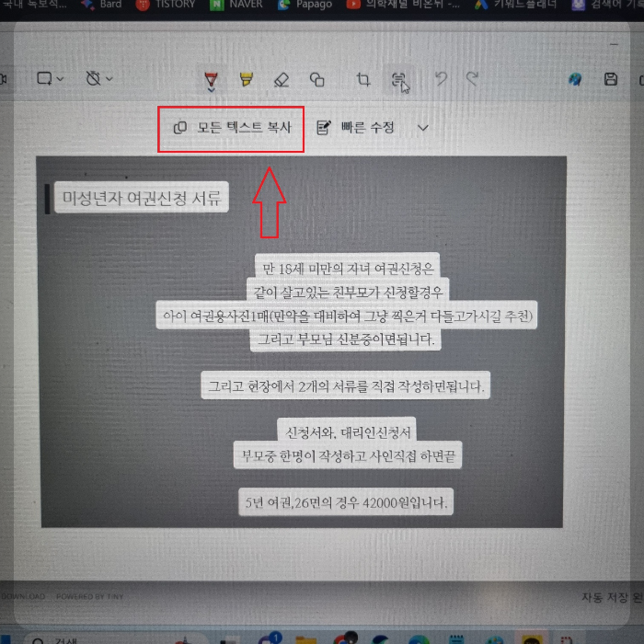Click the 모든 텍스트 복사 button

232,128
